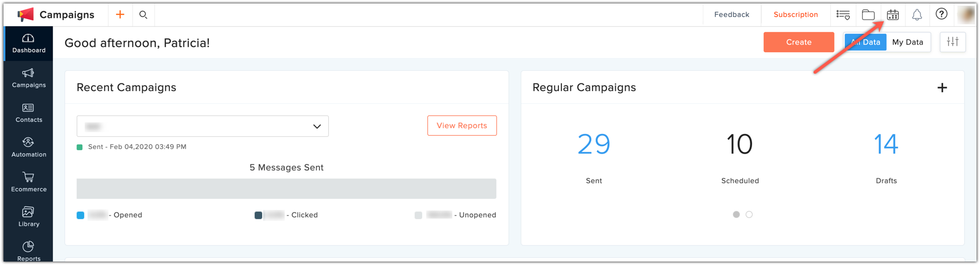Click the messages sent progress bar
This screenshot has height=265, width=980.
(x=286, y=188)
